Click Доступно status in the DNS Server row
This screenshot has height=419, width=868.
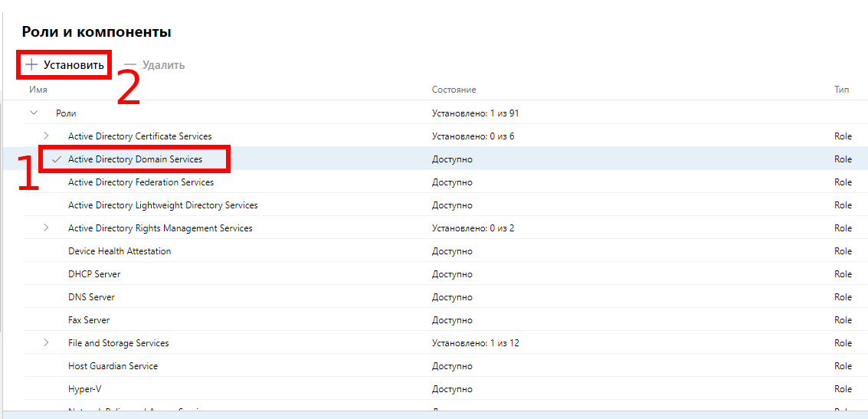coord(452,297)
